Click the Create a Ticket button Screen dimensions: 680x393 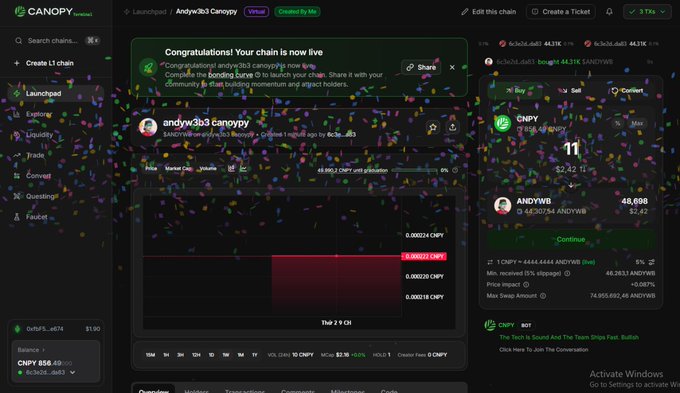click(561, 12)
